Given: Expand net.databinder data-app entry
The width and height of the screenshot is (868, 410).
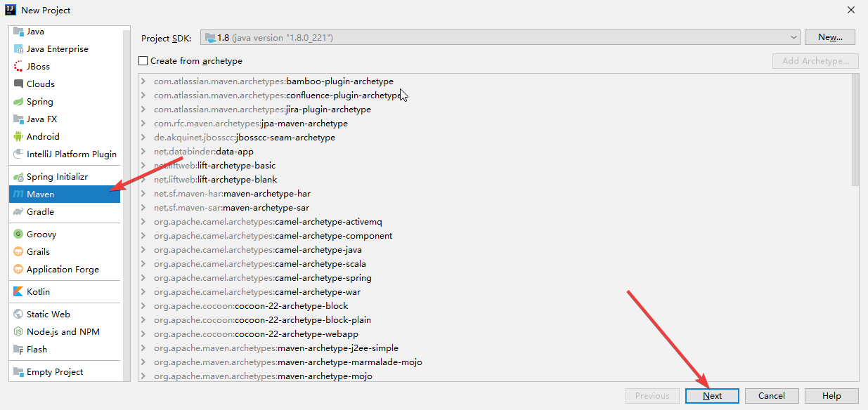Looking at the screenshot, I should (143, 152).
